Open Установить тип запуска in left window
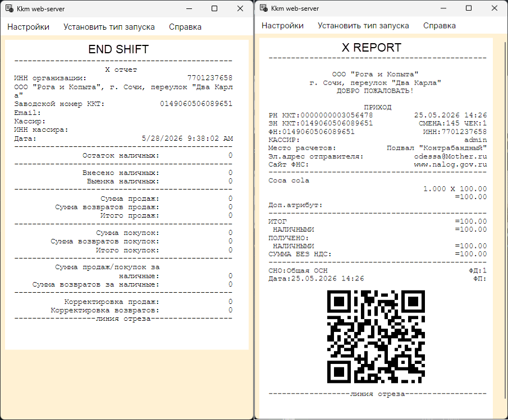Image resolution: width=508 pixels, height=420 pixels. tap(109, 27)
